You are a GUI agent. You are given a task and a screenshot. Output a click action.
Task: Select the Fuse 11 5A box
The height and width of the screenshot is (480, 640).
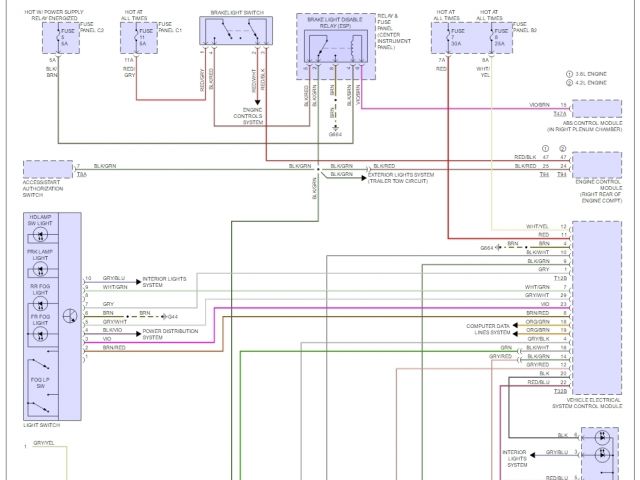pos(142,38)
